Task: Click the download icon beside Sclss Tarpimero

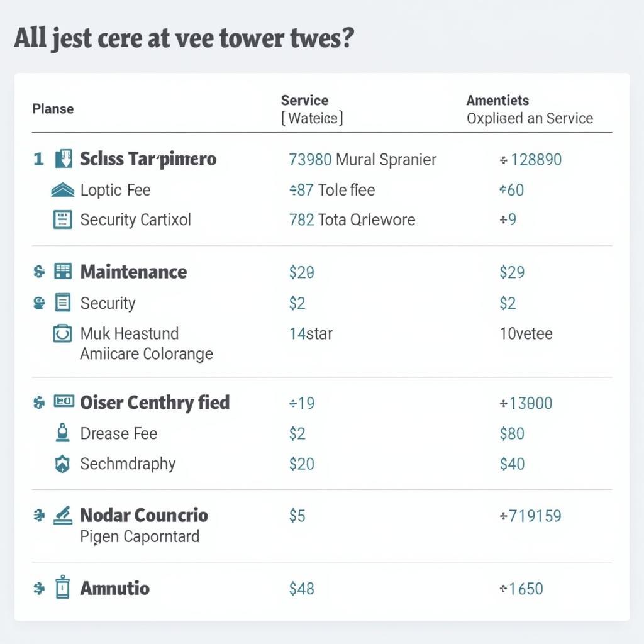Action: tap(64, 159)
